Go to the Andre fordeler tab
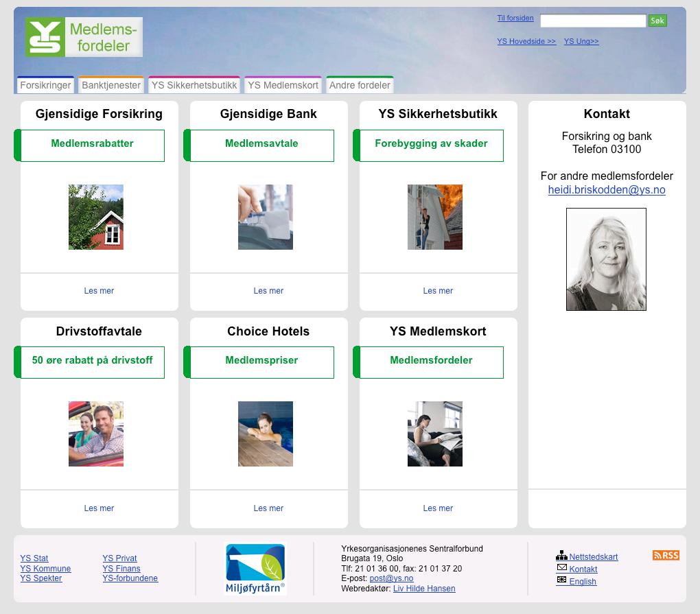 pyautogui.click(x=360, y=85)
